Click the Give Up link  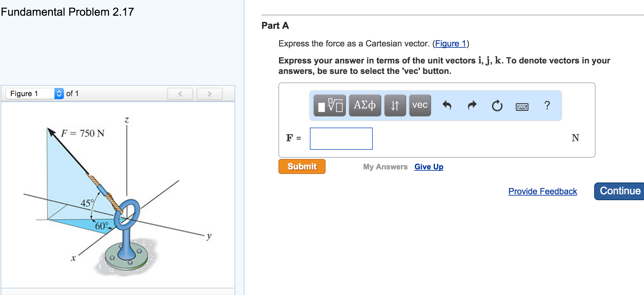(428, 167)
